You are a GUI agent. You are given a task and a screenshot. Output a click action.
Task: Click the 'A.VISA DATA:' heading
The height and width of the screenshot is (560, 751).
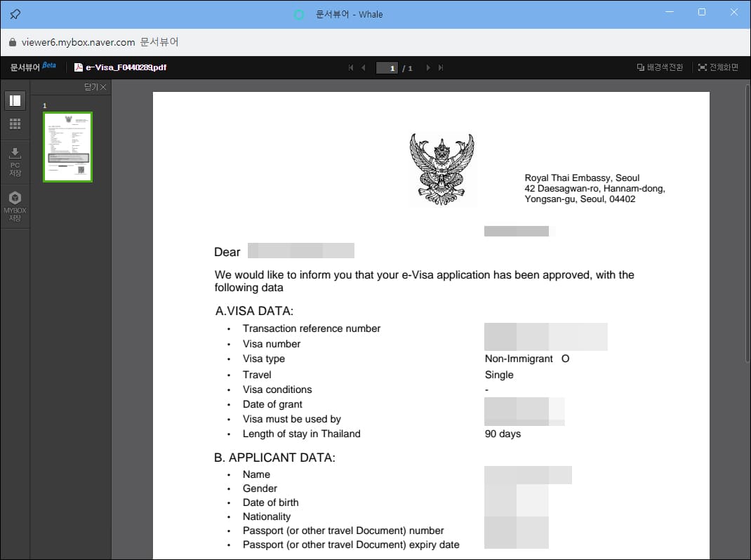click(254, 312)
